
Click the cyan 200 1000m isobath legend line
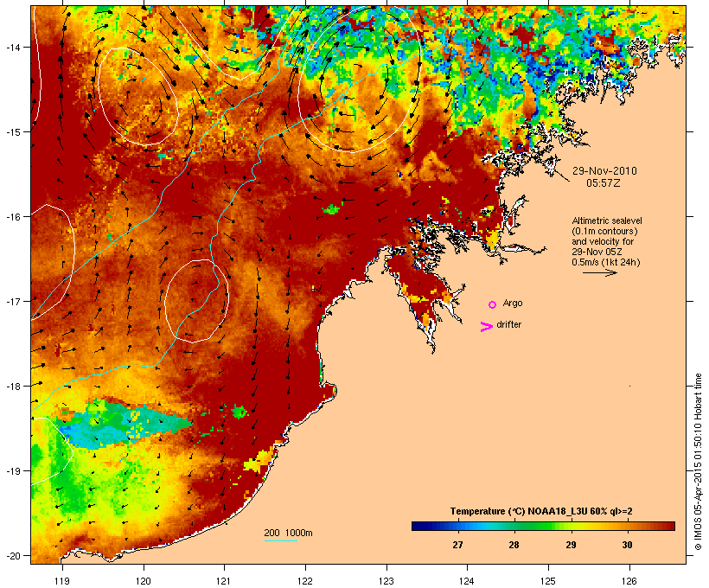tap(281, 540)
